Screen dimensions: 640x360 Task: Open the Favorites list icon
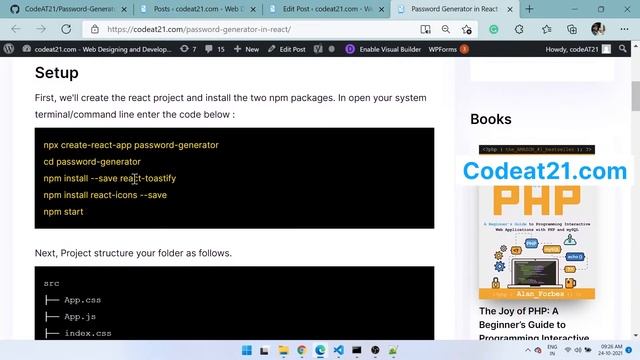click(x=547, y=29)
